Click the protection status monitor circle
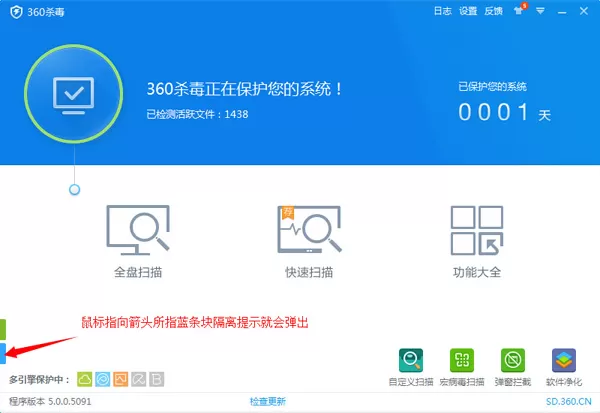The image size is (600, 413). [x=73, y=94]
